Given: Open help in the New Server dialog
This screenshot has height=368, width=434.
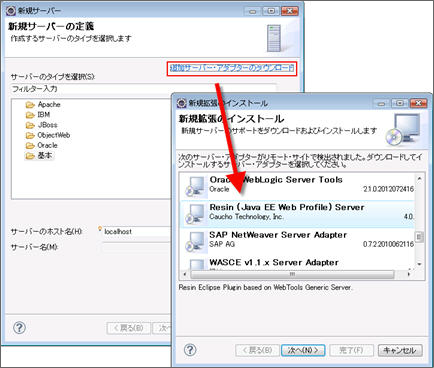Looking at the screenshot, I should (19, 328).
